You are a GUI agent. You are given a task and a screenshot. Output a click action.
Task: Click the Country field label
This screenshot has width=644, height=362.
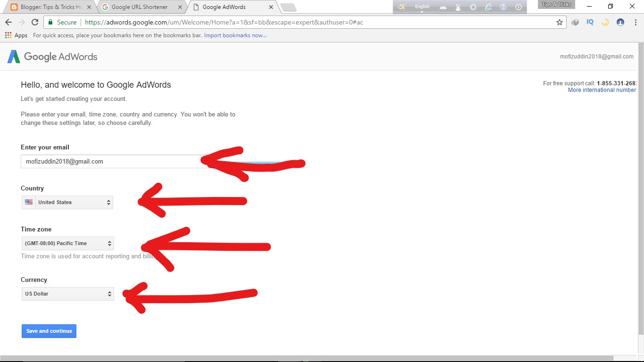(32, 188)
